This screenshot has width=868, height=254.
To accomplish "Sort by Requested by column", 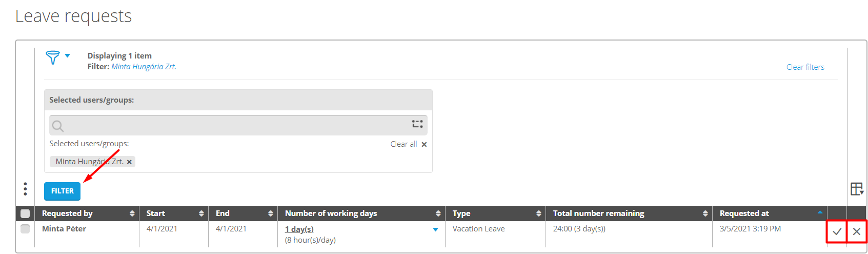I will (x=132, y=213).
